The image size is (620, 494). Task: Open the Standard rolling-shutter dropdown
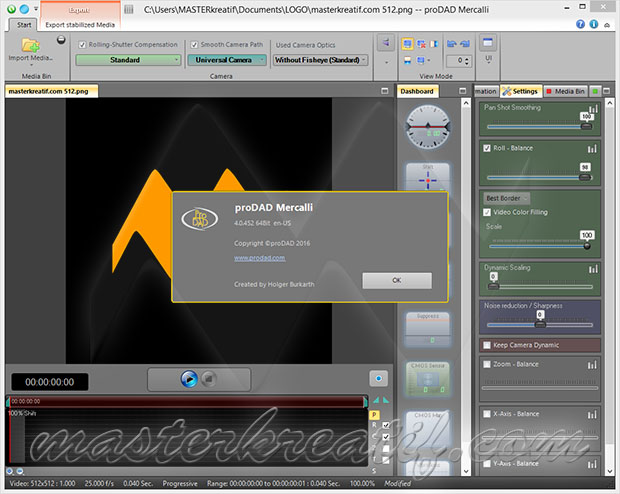[128, 60]
